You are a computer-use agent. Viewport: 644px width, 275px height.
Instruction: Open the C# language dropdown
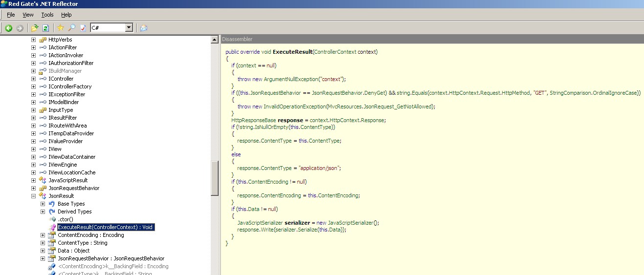[x=129, y=28]
